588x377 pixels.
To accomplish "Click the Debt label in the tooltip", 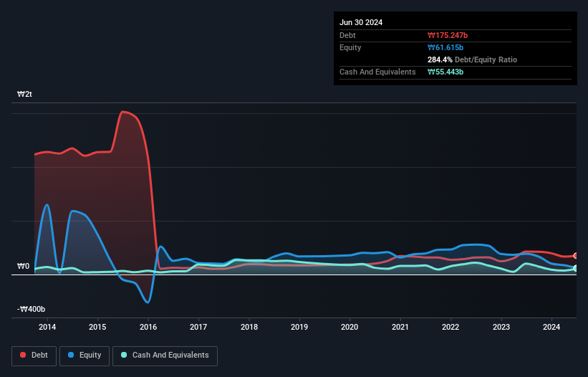I will pos(347,35).
